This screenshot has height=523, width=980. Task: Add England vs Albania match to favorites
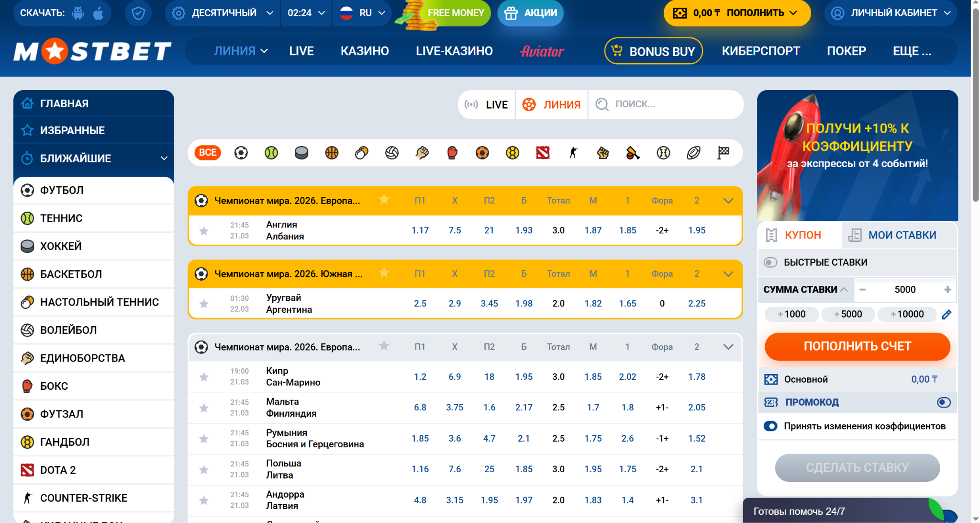pos(204,231)
